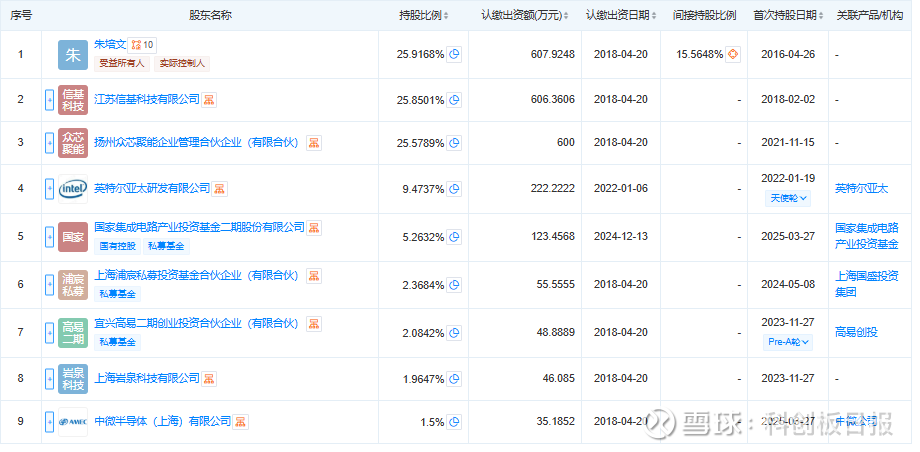The image size is (920, 452).
Task: Click the 信基科技 company logo
Action: coord(73,100)
